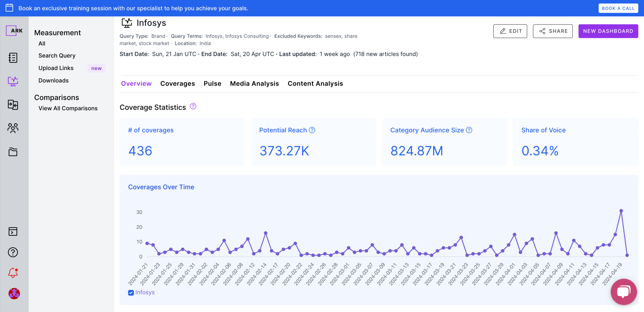Click the 0.34% Share of Voice value
This screenshot has height=312, width=644.
(x=540, y=151)
